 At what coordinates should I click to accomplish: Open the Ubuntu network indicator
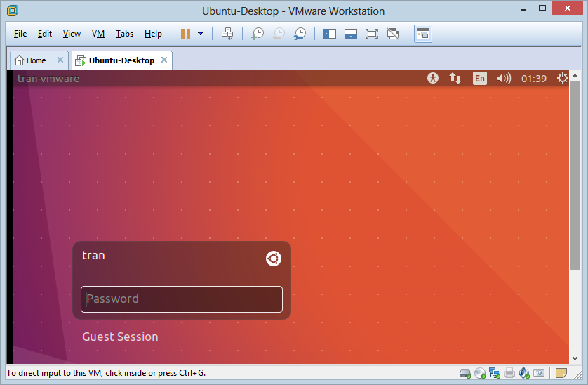click(455, 78)
